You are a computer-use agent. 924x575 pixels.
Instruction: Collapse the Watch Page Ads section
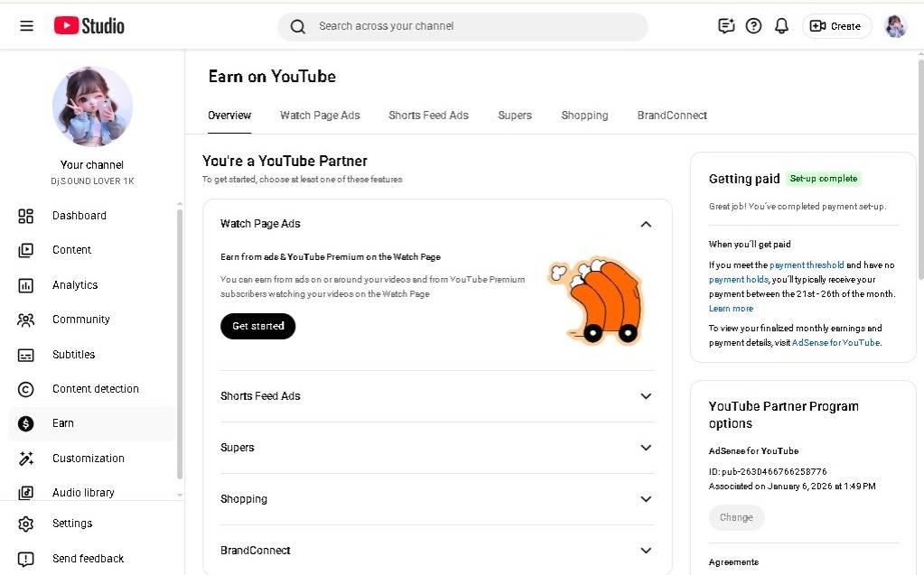646,224
